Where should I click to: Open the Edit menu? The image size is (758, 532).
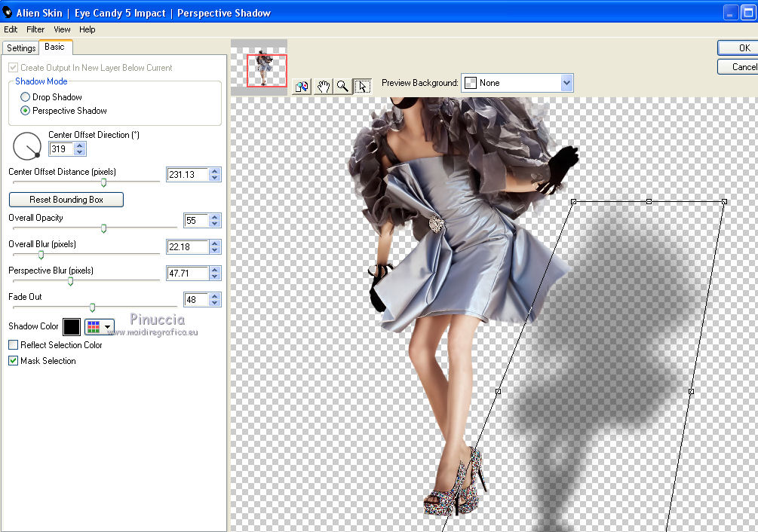[x=11, y=29]
